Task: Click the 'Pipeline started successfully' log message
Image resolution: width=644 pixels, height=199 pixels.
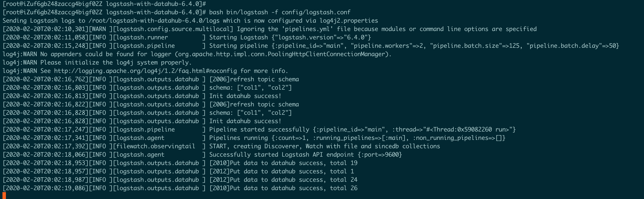Action: tap(362, 130)
